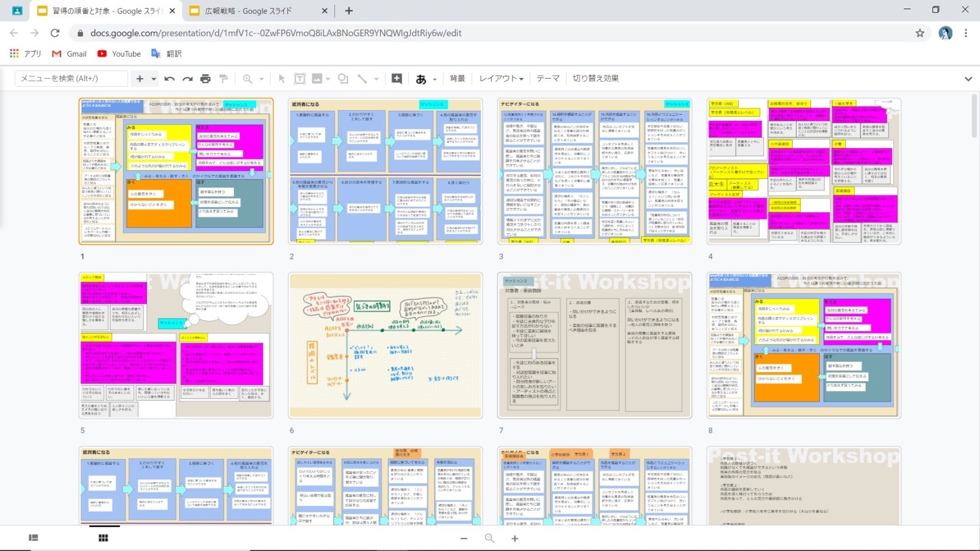The height and width of the screenshot is (551, 980).
Task: Click the address bar URL
Action: 276,33
